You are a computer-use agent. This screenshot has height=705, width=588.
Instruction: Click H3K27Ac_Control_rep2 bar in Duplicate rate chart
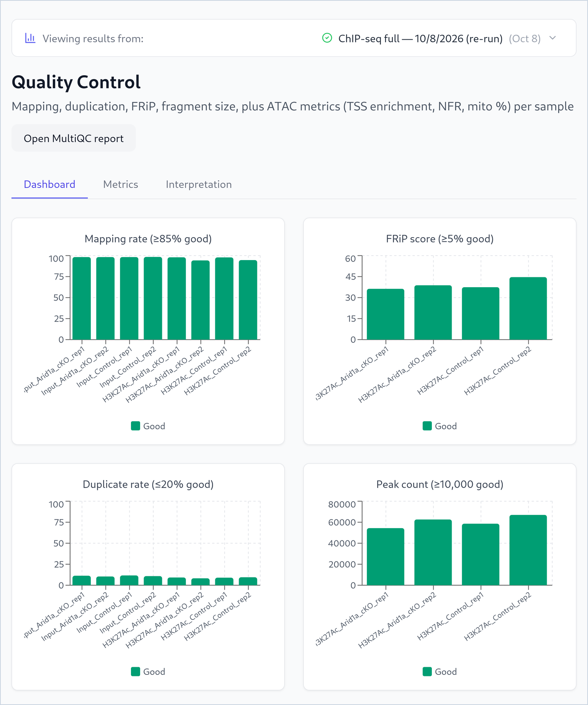(248, 581)
